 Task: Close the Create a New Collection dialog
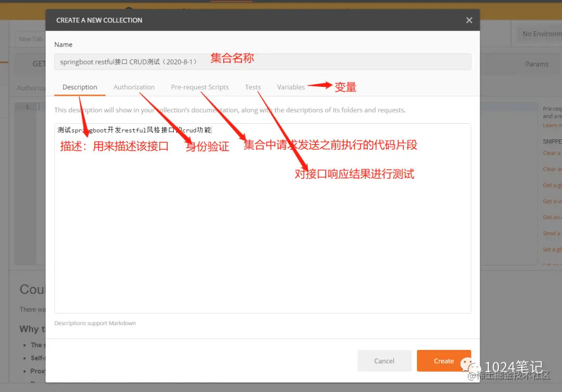469,20
